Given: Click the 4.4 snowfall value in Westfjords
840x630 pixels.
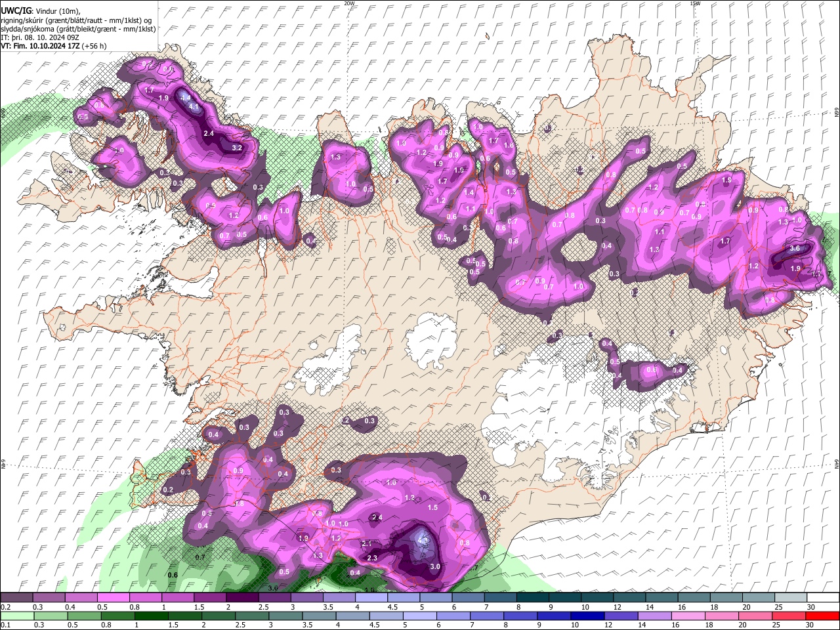Looking at the screenshot, I should tap(186, 97).
